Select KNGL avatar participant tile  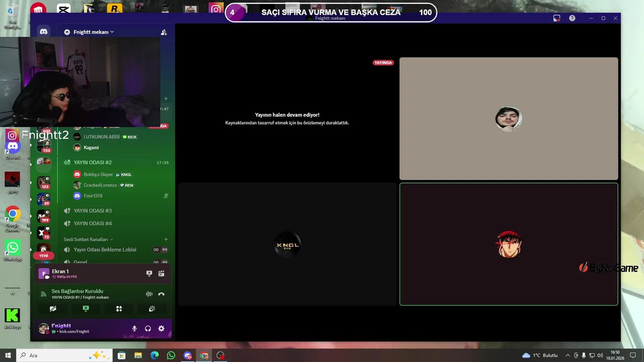click(x=287, y=244)
